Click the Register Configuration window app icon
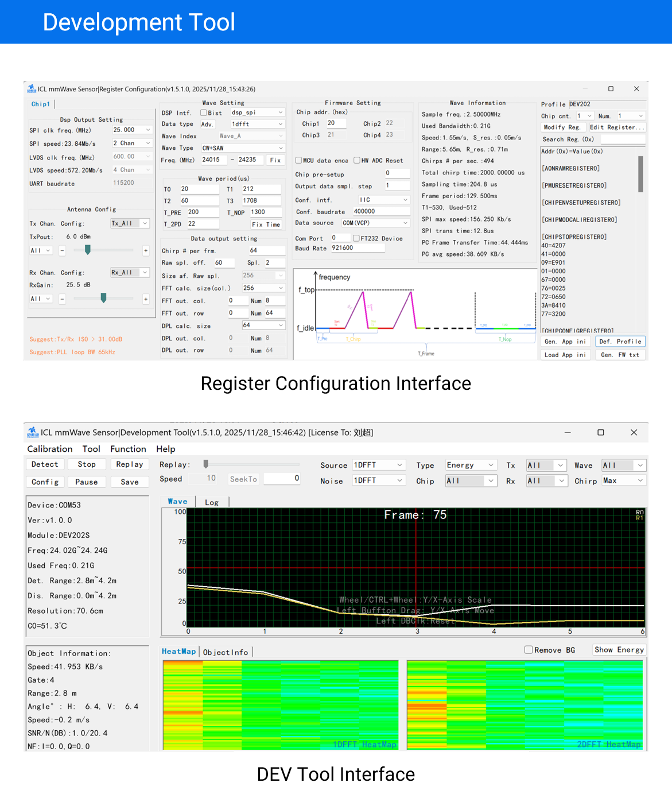 coord(32,88)
